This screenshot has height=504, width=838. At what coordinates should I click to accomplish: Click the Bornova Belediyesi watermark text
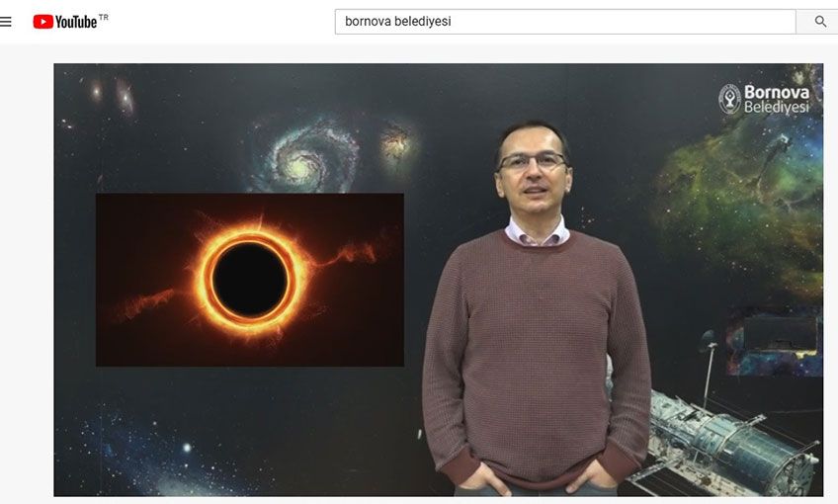(777, 100)
